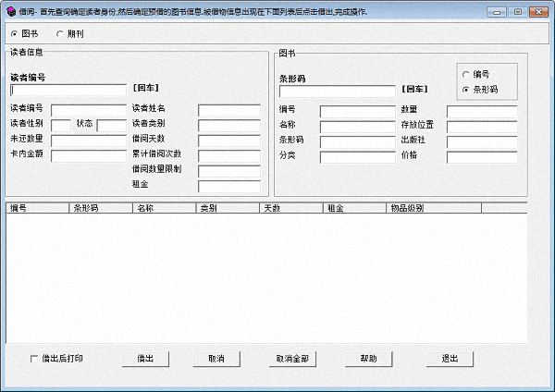Image resolution: width=555 pixels, height=392 pixels.
Task: Click the 物品级别 column header
Action: [453, 208]
